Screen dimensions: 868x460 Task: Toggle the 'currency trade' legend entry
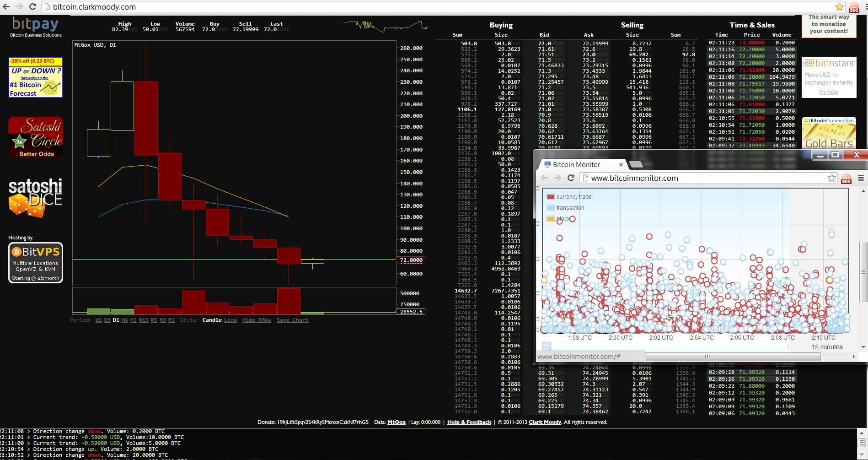pos(569,197)
